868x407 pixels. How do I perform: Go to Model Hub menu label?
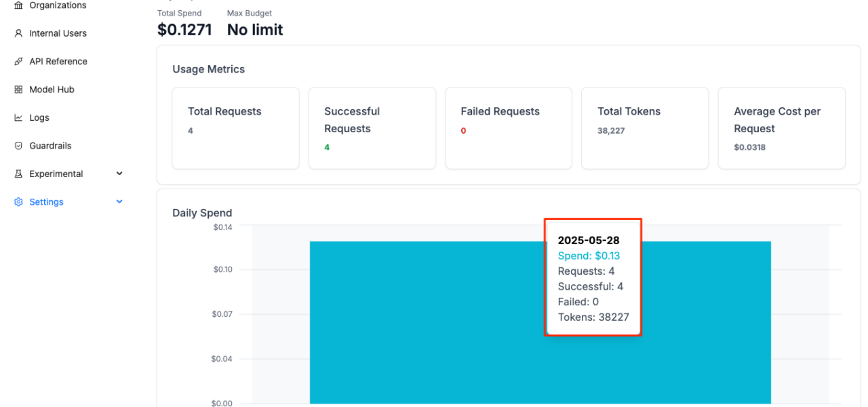(x=52, y=90)
